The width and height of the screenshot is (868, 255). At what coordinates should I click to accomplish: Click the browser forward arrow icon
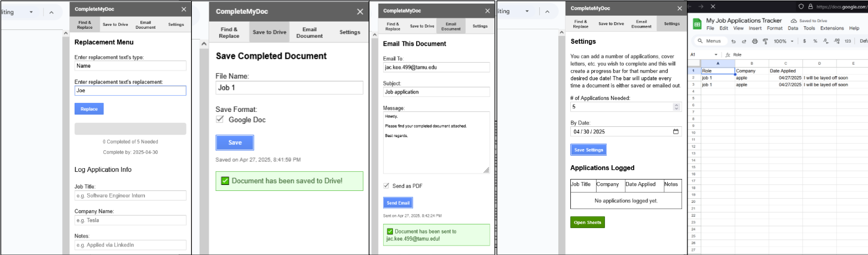[x=701, y=6]
